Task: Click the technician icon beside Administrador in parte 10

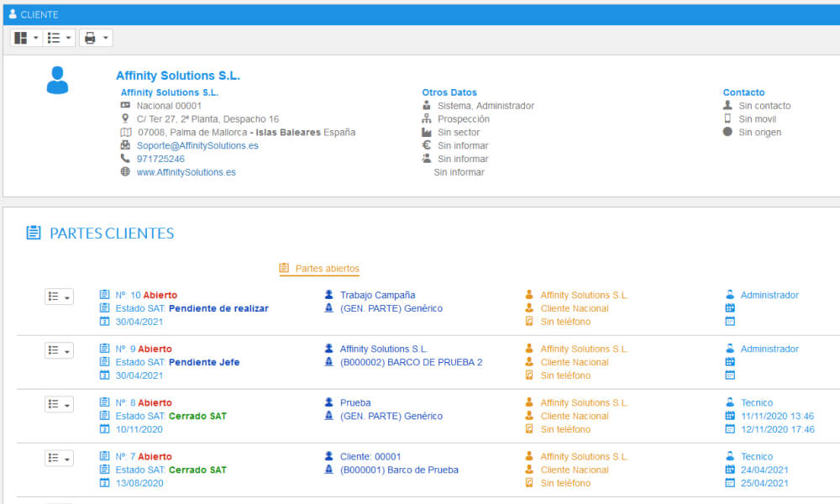Action: 730,295
